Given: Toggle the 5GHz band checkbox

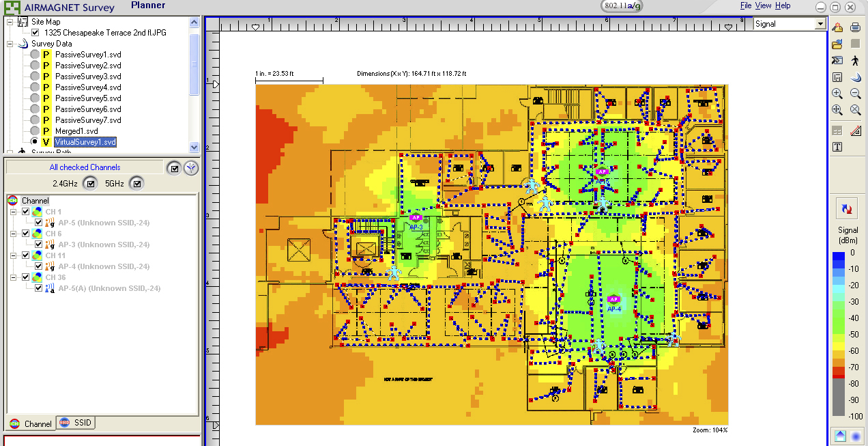Looking at the screenshot, I should click(x=136, y=183).
